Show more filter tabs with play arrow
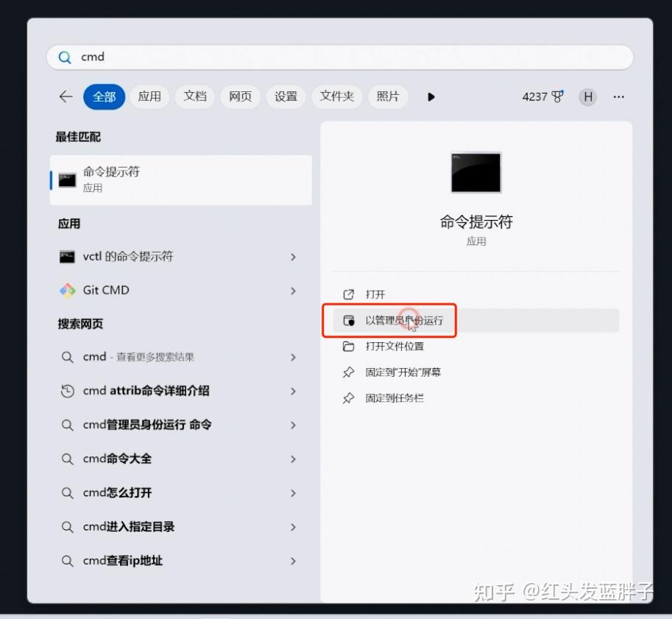Image resolution: width=672 pixels, height=619 pixels. coord(431,96)
